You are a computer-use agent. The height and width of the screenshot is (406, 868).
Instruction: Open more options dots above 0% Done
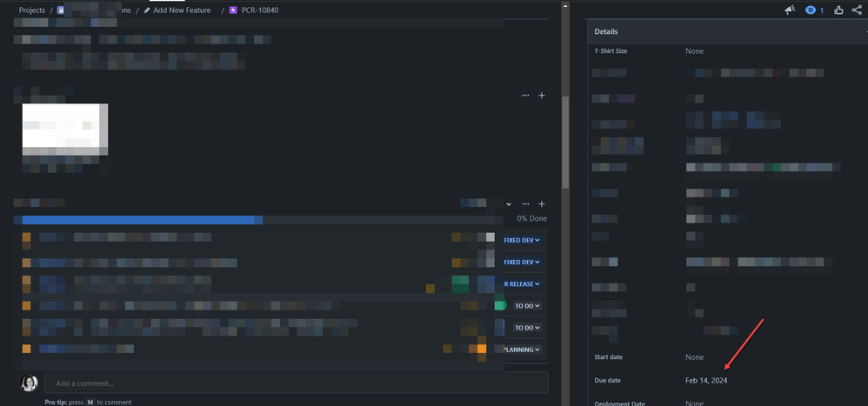click(x=525, y=204)
